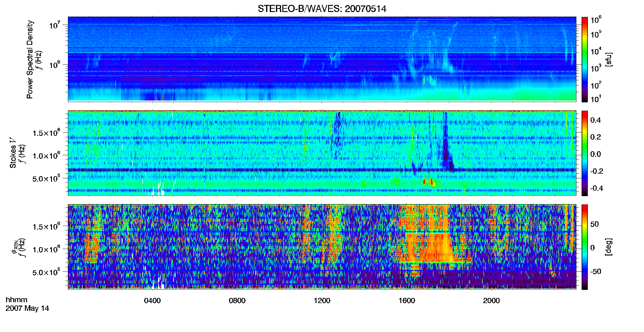Click the phi RTN spectrogram panel
Viewport: 644px width, 332px height.
tap(322, 247)
